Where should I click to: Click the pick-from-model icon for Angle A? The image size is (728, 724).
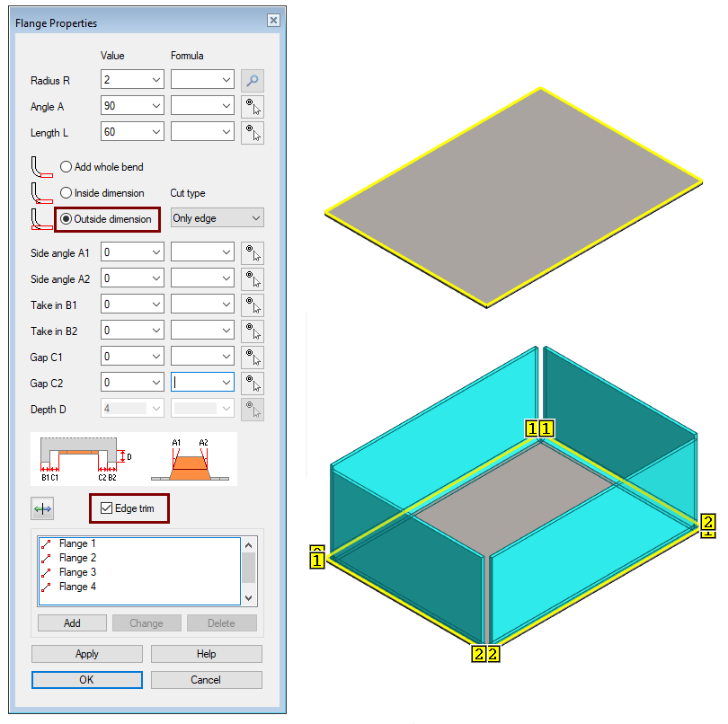[253, 107]
